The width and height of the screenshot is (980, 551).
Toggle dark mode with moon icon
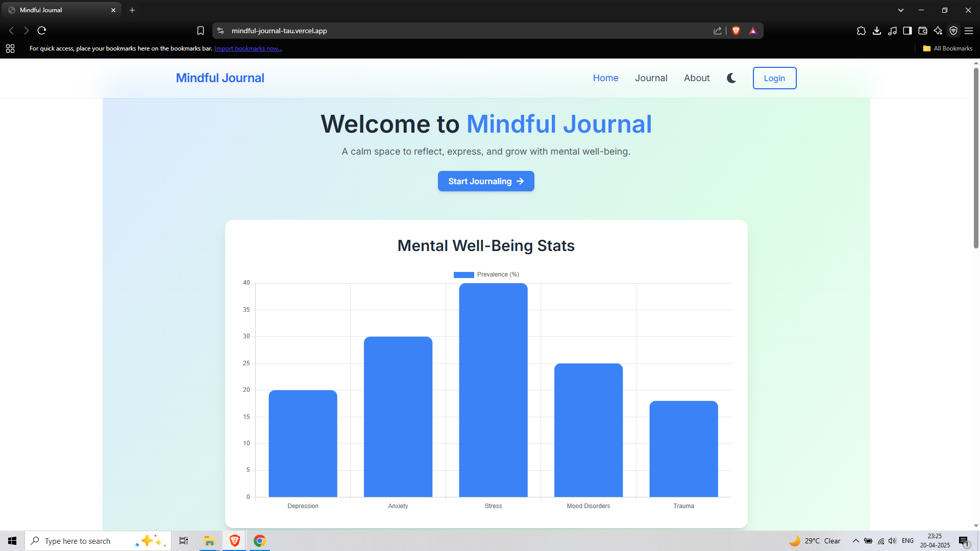[x=731, y=78]
